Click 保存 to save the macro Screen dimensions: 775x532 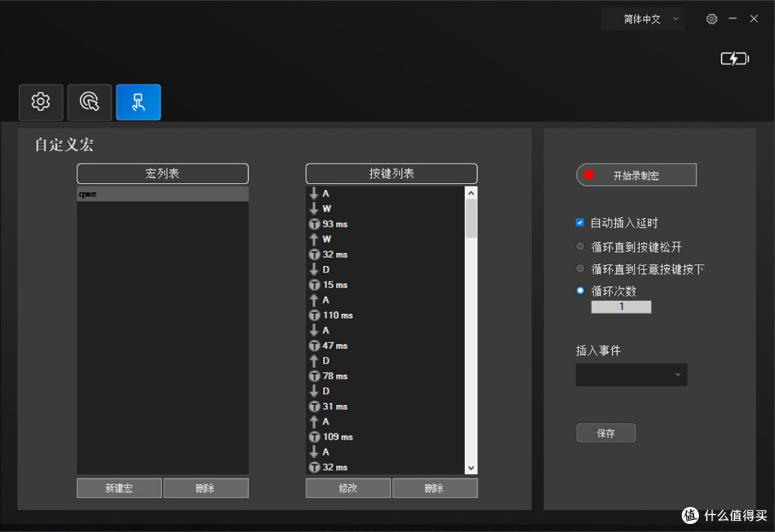[606, 433]
